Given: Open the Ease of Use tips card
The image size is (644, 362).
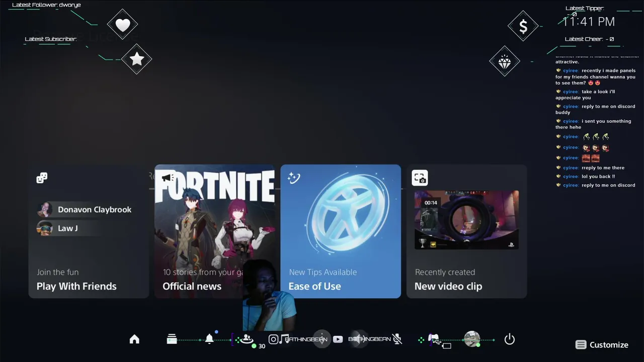Looking at the screenshot, I should (x=341, y=231).
